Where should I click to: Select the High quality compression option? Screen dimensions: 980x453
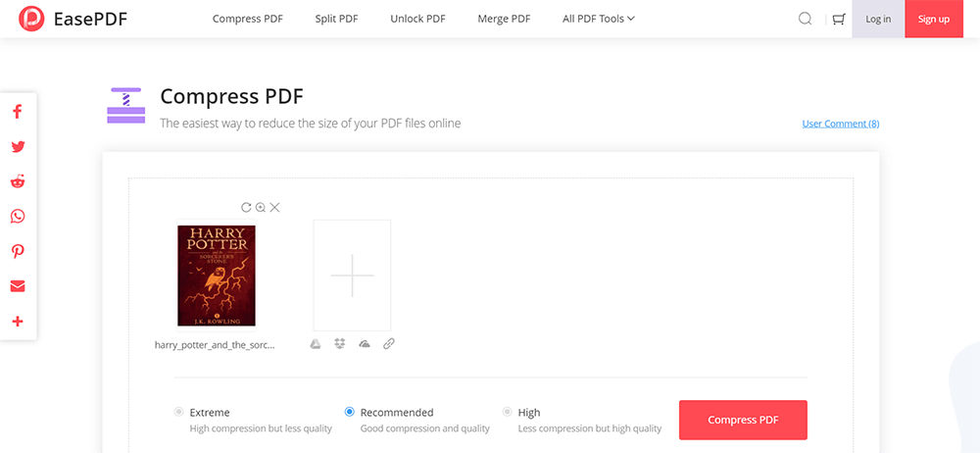tap(507, 413)
